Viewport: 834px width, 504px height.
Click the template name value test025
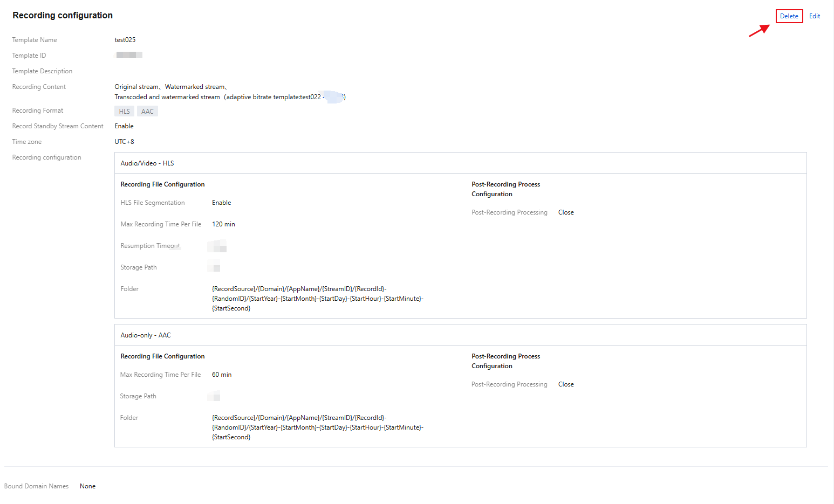pyautogui.click(x=125, y=40)
